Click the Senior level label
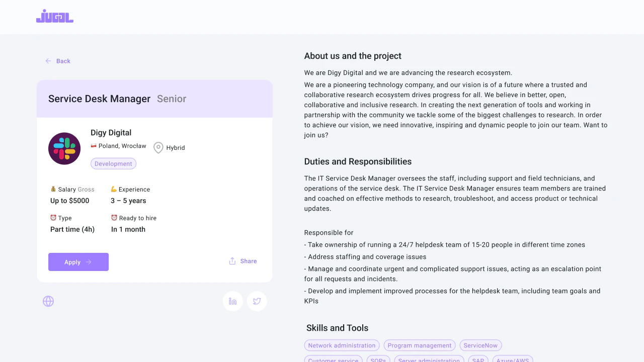 point(171,99)
